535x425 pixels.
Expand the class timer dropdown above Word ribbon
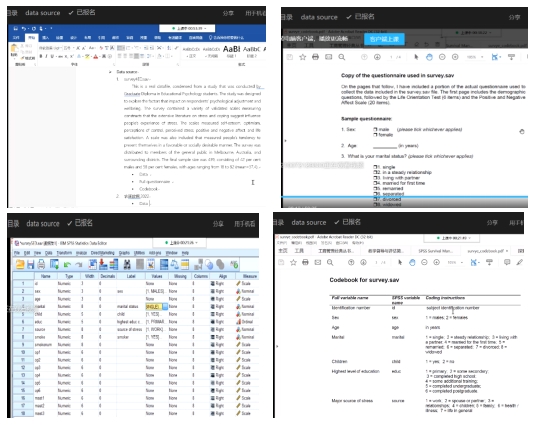[187, 28]
